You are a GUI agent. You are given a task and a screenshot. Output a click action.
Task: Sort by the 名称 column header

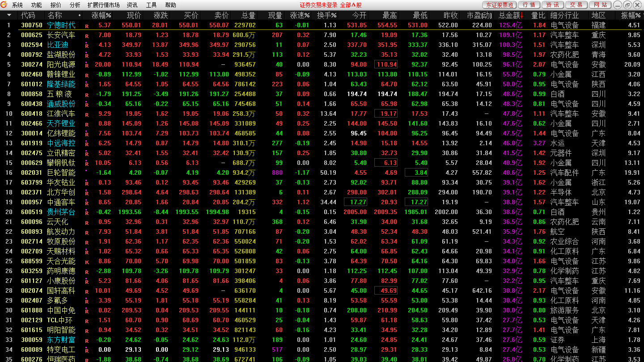[55, 15]
